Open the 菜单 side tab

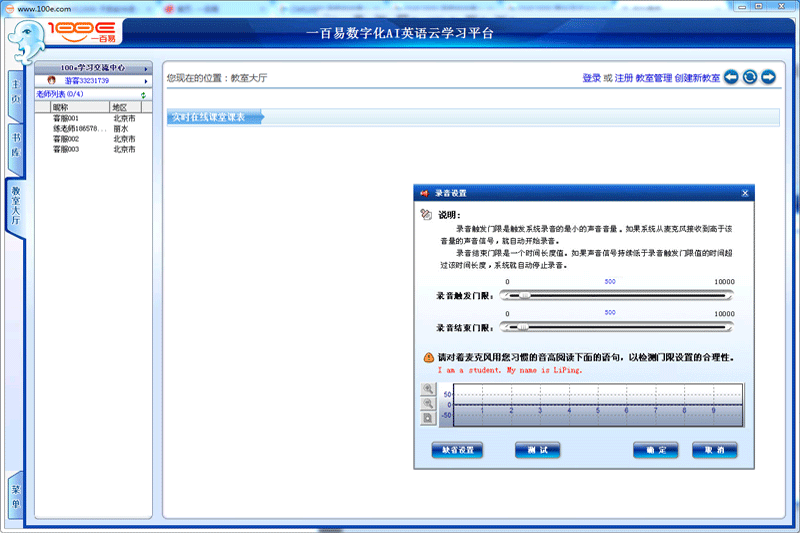click(x=16, y=497)
